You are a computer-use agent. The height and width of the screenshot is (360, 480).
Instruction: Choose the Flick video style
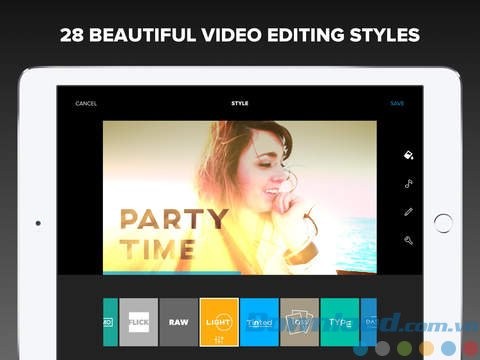pos(139,322)
